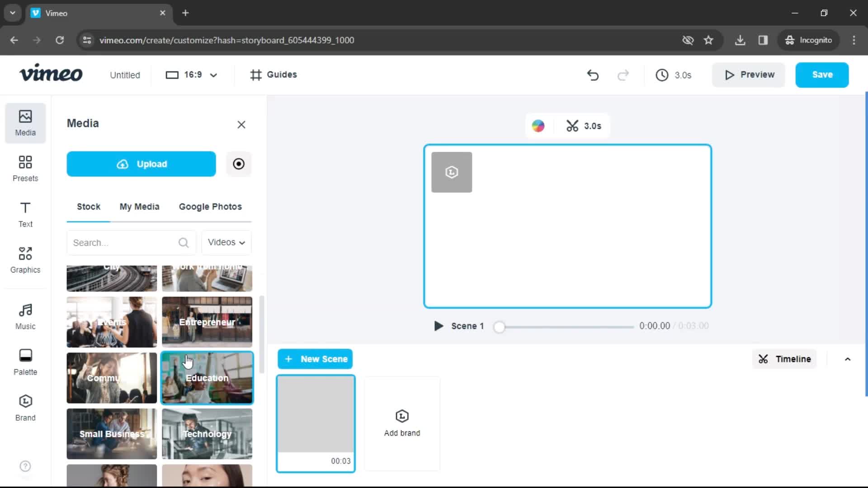Click the browser address bar URL

(x=226, y=40)
